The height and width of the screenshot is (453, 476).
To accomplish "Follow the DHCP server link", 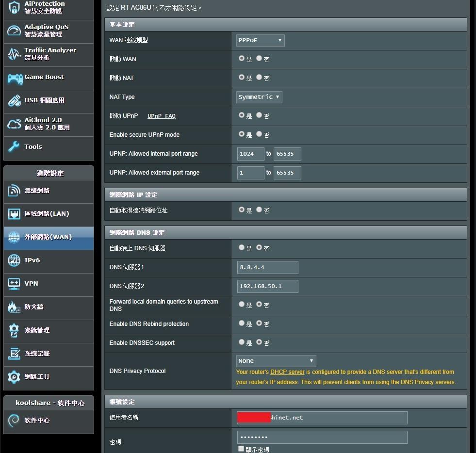I will click(287, 372).
